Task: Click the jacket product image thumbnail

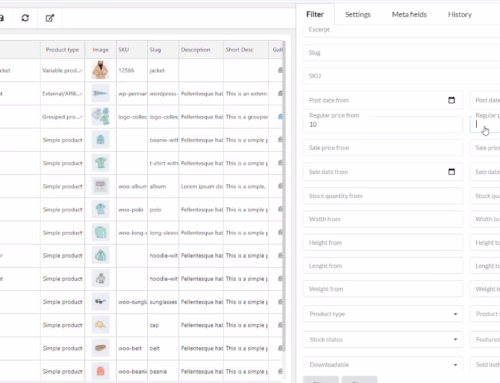Action: (100, 70)
